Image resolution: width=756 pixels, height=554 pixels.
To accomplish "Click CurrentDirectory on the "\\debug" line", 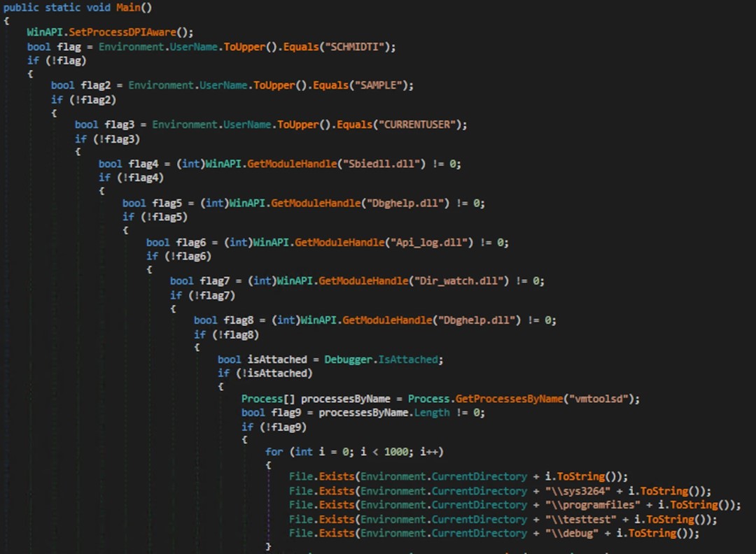I will (x=479, y=533).
